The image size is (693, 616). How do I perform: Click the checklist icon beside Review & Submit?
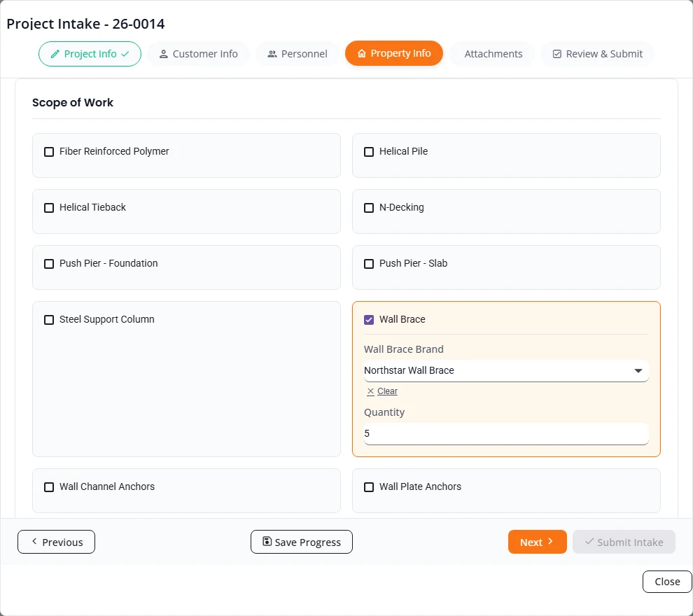point(557,54)
